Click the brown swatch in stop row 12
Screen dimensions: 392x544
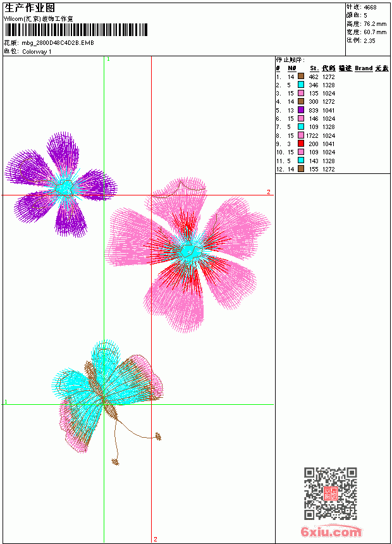[x=301, y=169]
